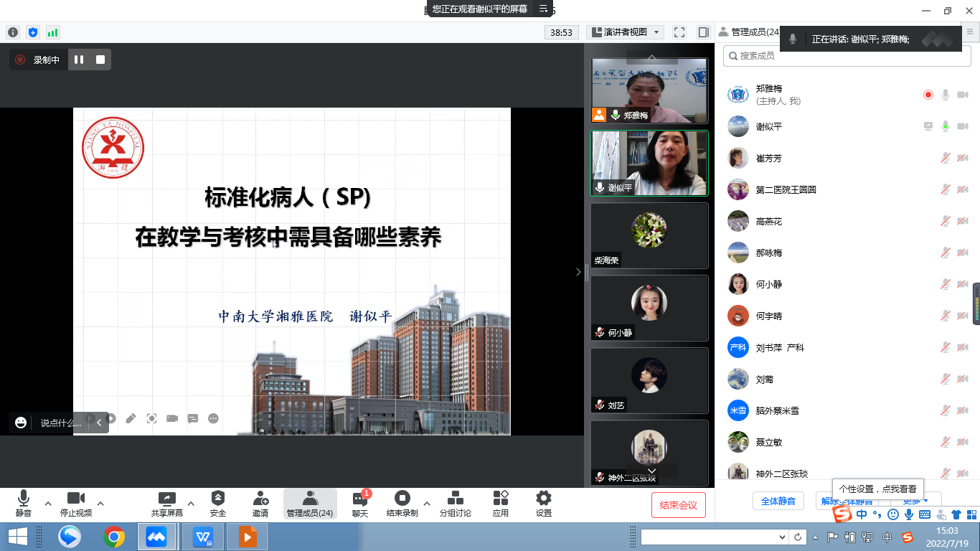
Task: Click the 结束录制 stop recording item
Action: pyautogui.click(x=402, y=503)
